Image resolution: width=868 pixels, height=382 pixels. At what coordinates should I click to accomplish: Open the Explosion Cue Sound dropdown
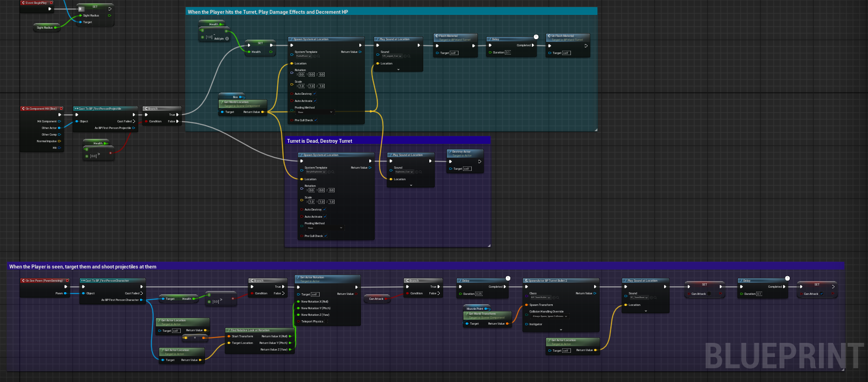coord(404,171)
